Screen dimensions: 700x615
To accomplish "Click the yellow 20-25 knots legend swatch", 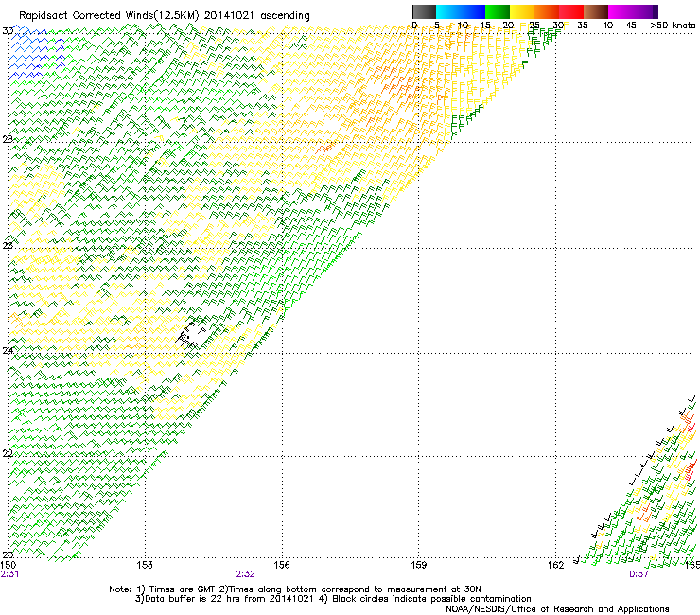I will [x=522, y=11].
